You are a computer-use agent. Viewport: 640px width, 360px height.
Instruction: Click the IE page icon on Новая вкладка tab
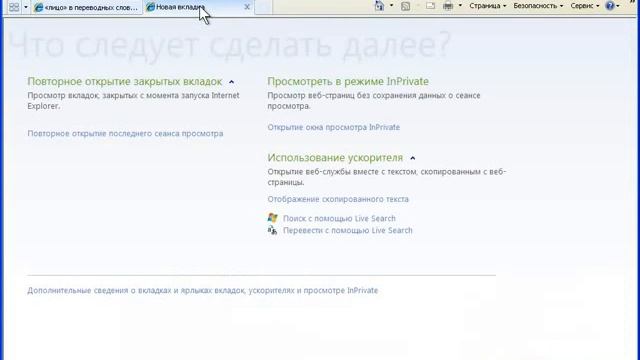tap(150, 7)
